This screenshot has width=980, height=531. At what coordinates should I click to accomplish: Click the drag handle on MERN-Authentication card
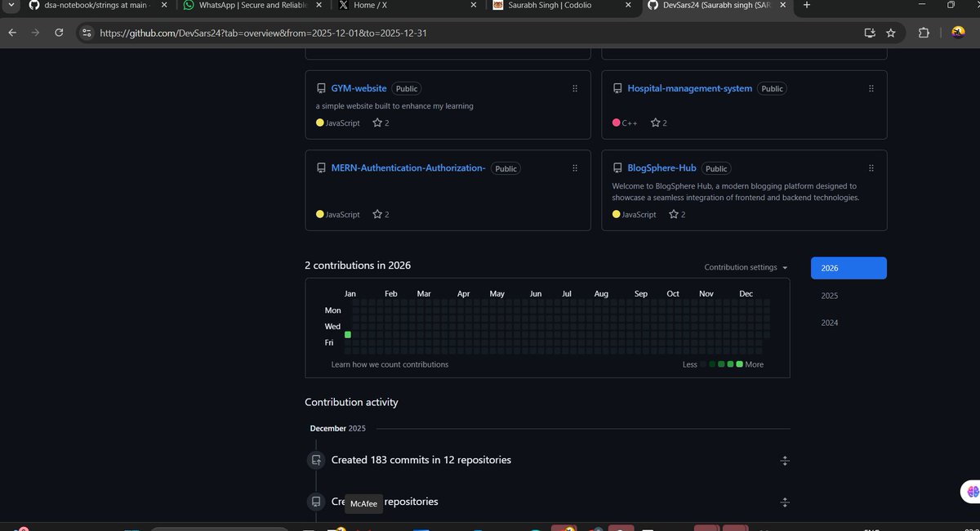575,167
